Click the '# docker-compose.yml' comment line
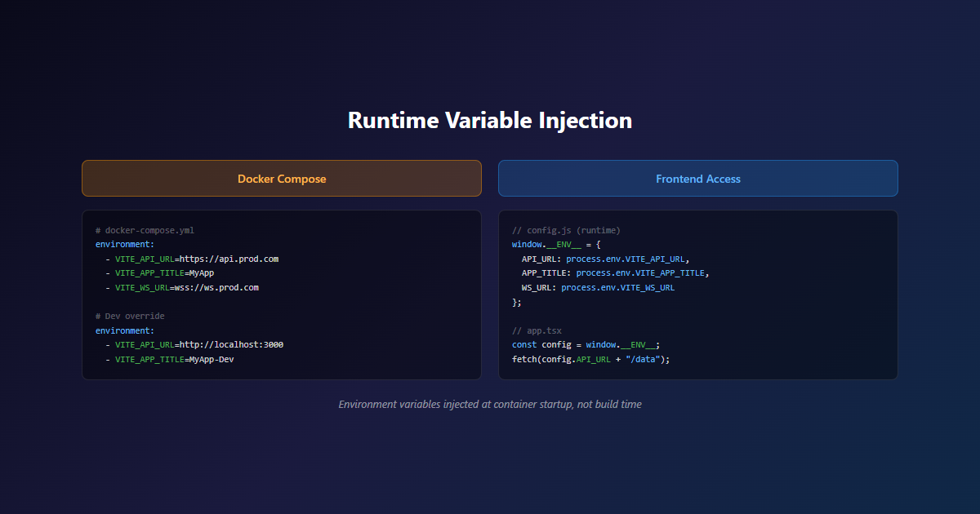 (x=145, y=231)
